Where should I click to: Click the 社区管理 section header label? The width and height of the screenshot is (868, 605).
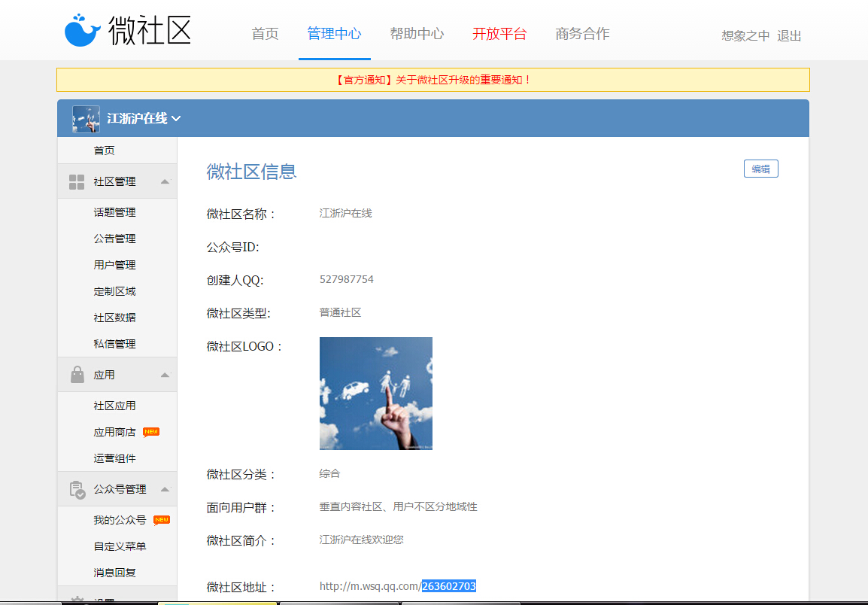click(x=114, y=181)
